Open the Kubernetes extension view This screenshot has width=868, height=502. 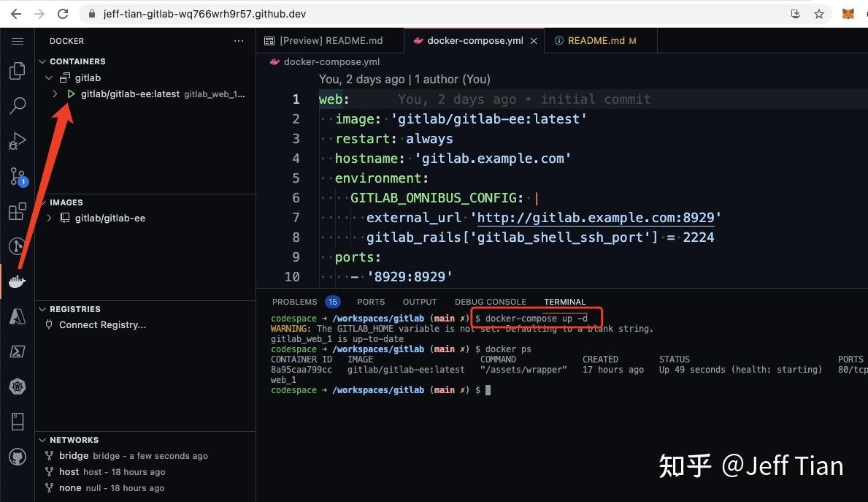[x=18, y=387]
